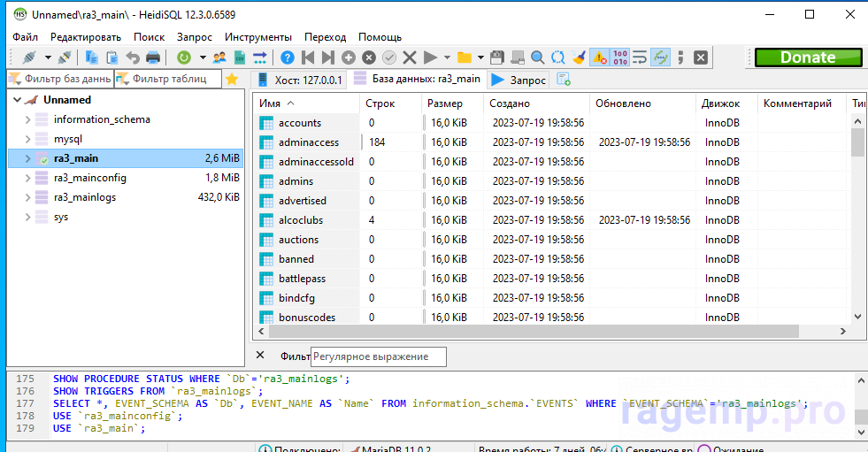
Task: Click the dark X icon ending the toolbar
Action: [x=701, y=57]
